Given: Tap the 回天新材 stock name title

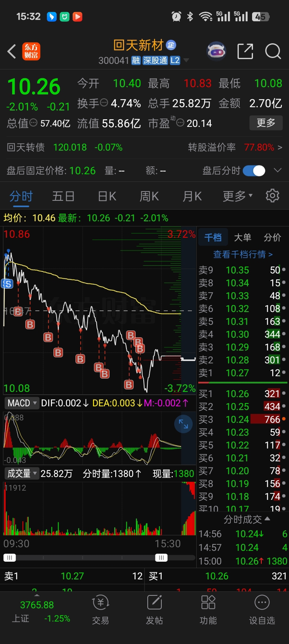Looking at the screenshot, I should [138, 45].
